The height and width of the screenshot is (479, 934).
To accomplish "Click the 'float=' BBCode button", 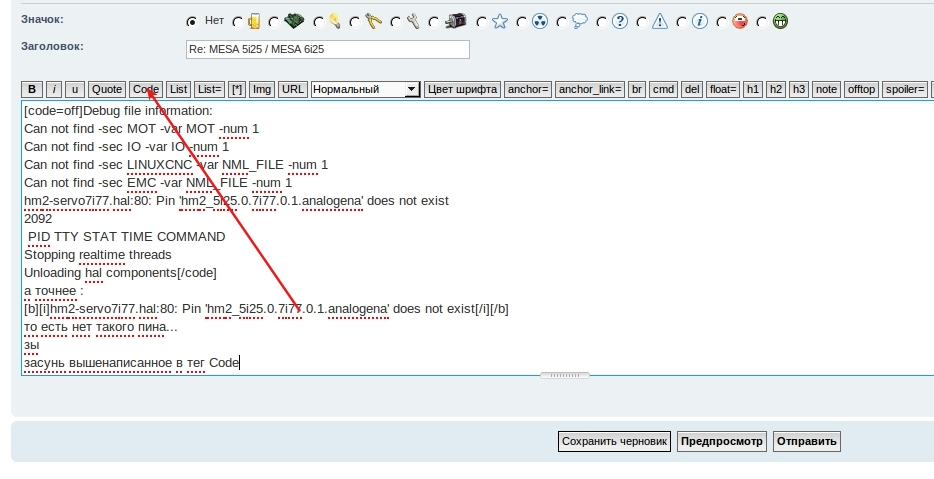I will point(723,89).
